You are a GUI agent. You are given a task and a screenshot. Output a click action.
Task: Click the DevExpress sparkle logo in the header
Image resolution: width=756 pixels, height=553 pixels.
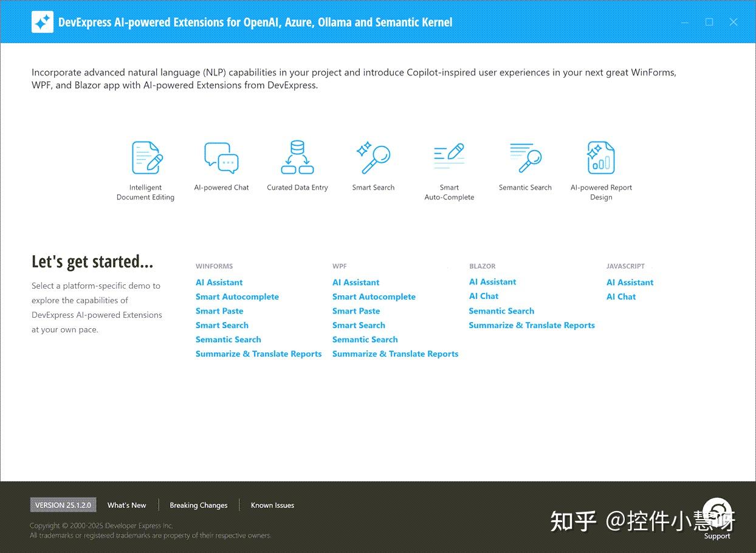click(x=43, y=21)
